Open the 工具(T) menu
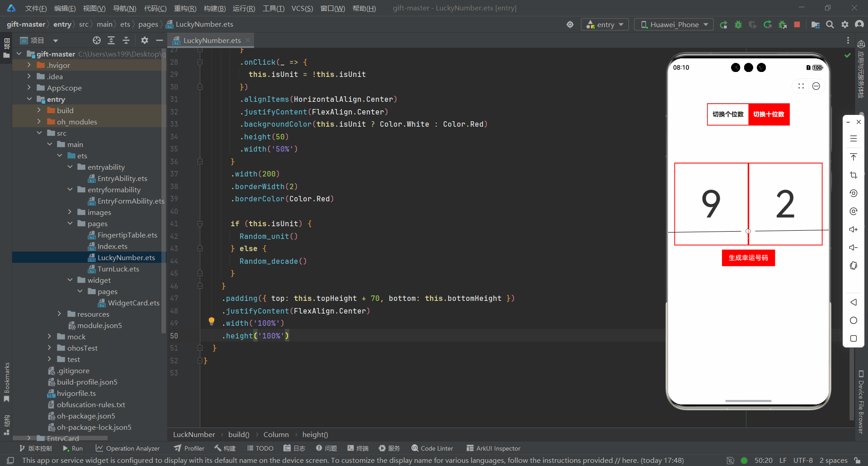 click(274, 8)
